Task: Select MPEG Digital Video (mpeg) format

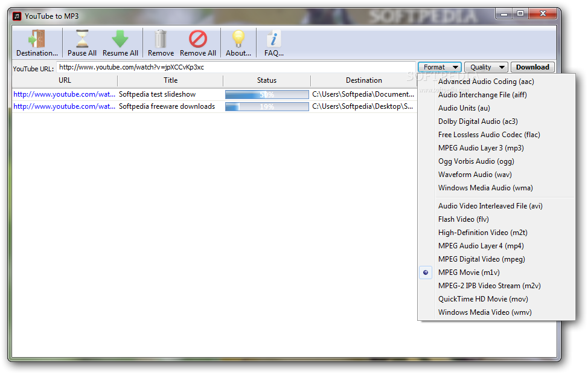Action: coord(482,259)
